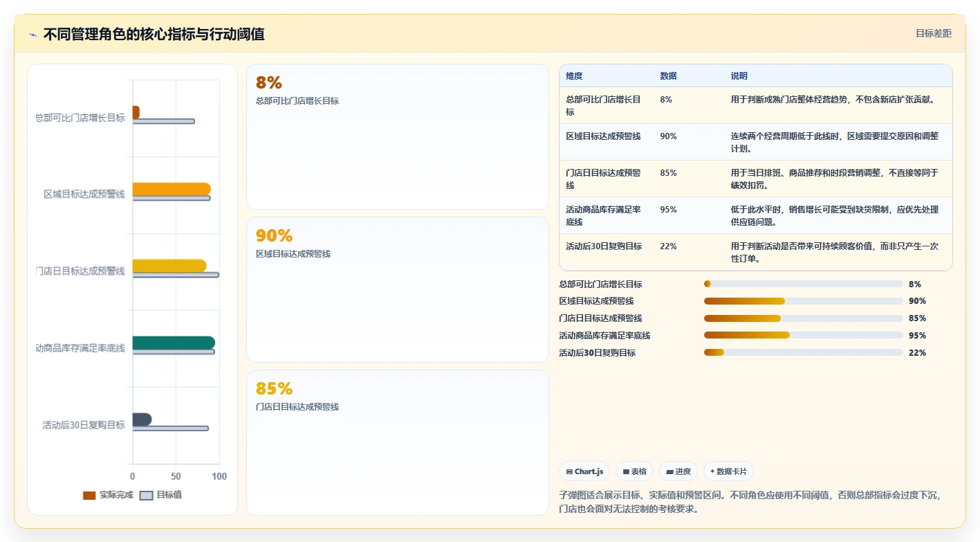This screenshot has width=980, height=542.
Task: Click the 门店日目标达成预警线 85% progress bar
Action: 804,318
